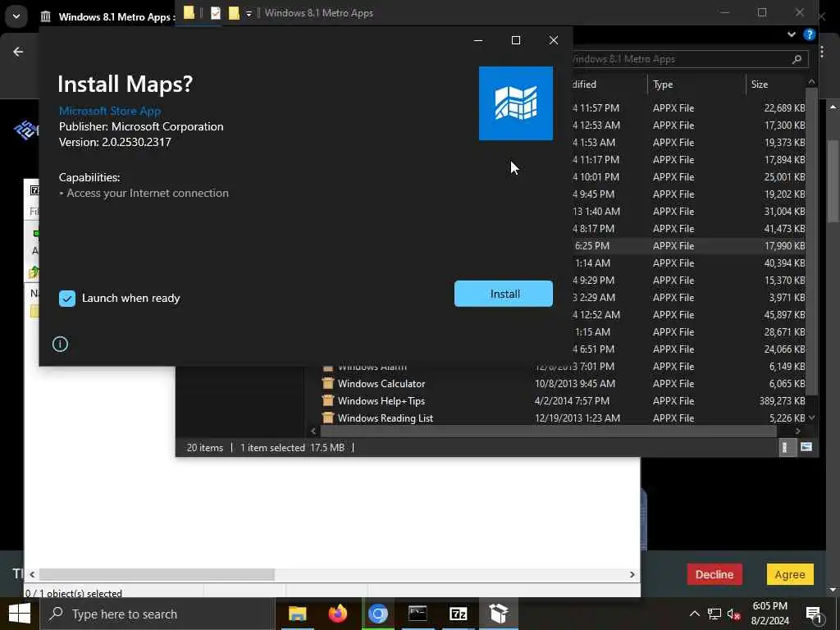
Task: Click the Explorer horizontal scrollbar's right arrow
Action: click(x=797, y=431)
